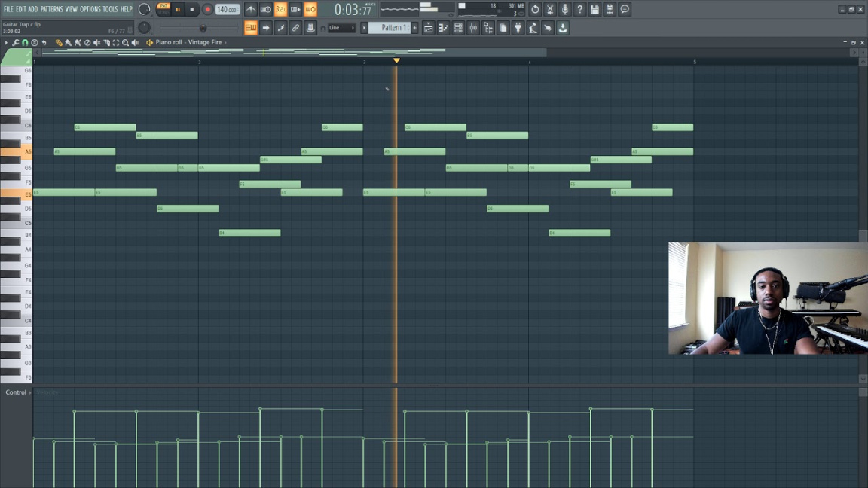Click the 140.000 tempo field
Viewport: 868px width, 488px height.
coord(227,9)
